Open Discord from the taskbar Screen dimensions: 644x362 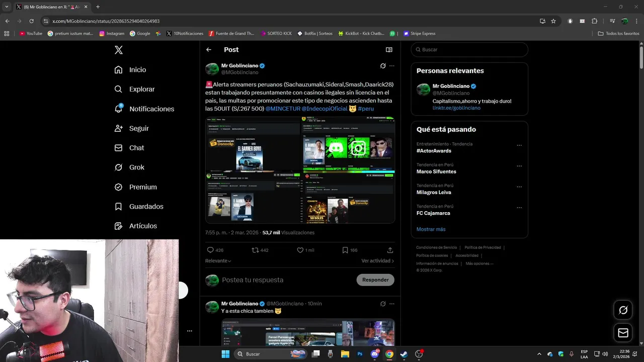(375, 354)
